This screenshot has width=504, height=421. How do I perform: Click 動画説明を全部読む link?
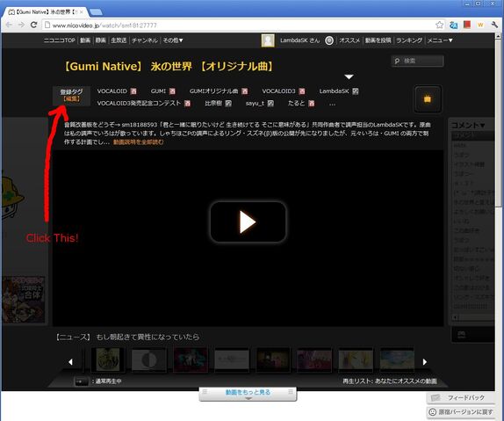pos(138,142)
